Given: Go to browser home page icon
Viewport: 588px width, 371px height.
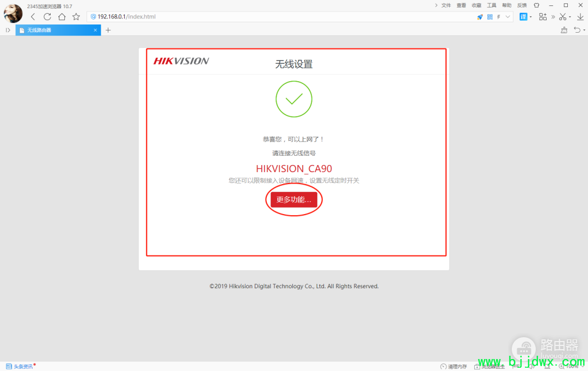Looking at the screenshot, I should click(x=62, y=16).
